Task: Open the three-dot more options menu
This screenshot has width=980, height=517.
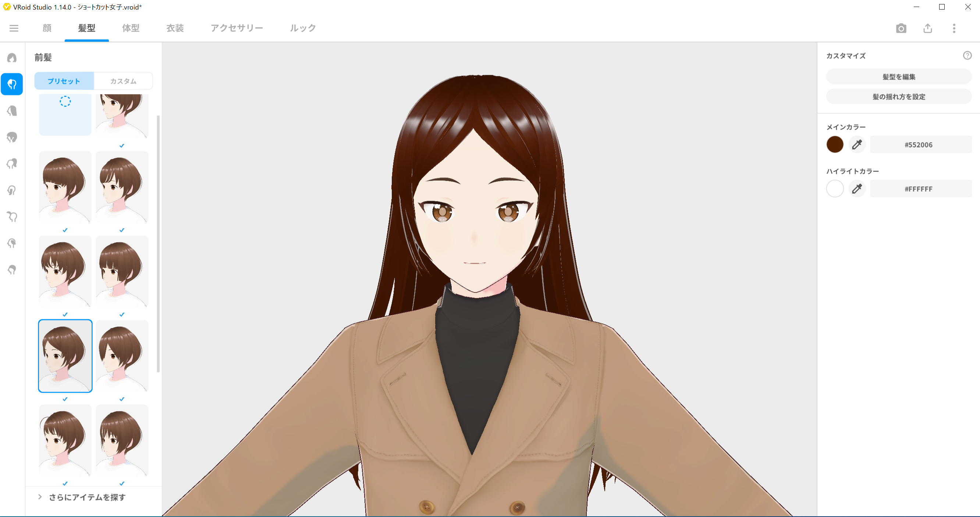Action: (x=954, y=29)
